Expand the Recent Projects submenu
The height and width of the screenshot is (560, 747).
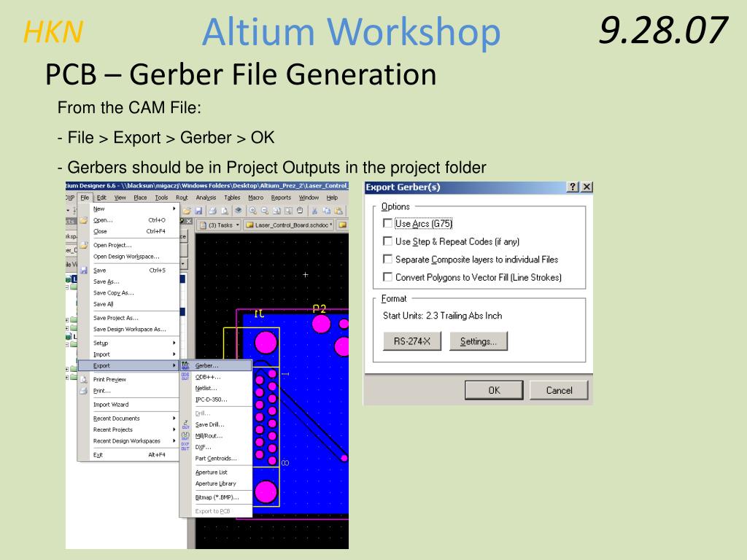click(x=174, y=429)
